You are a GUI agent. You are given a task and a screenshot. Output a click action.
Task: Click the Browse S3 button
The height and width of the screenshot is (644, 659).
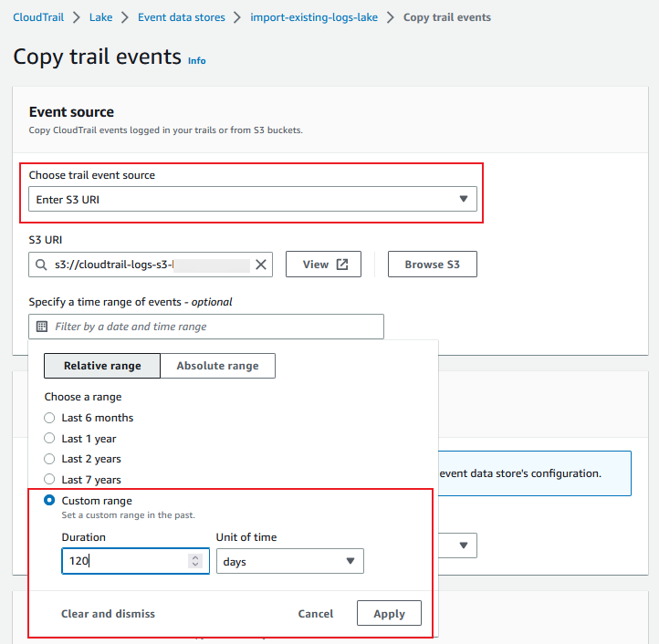(x=433, y=265)
